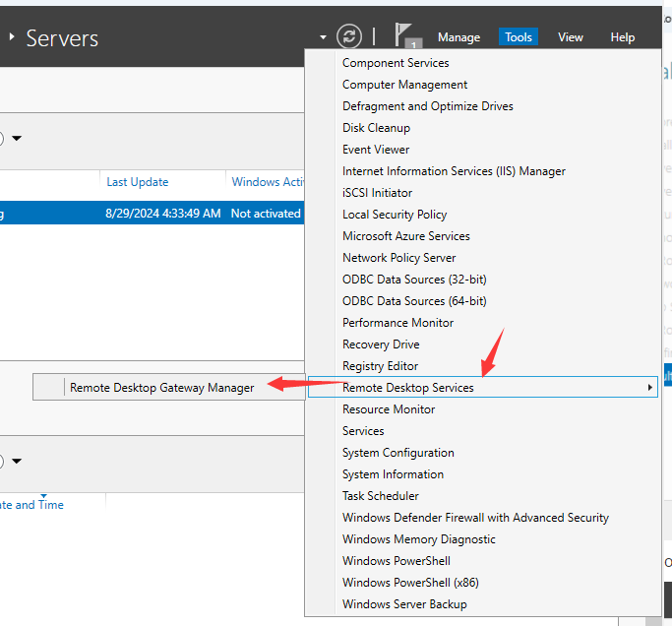672x626 pixels.
Task: Open the Manage menu
Action: [x=458, y=37]
